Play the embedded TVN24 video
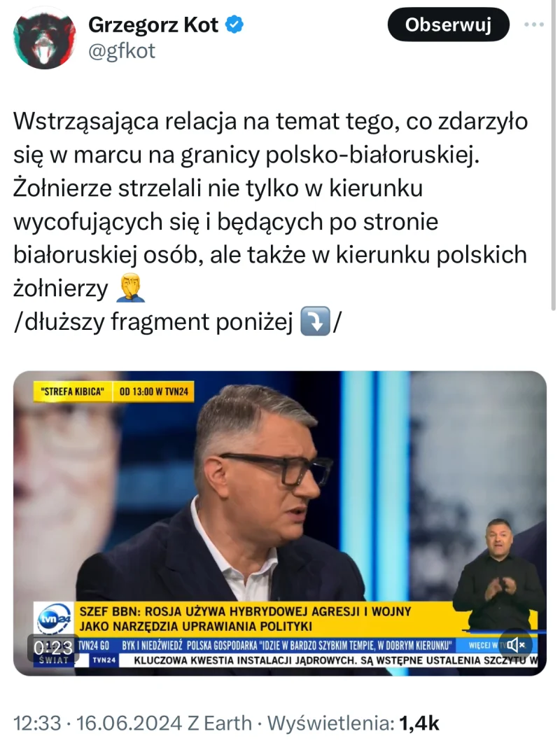The width and height of the screenshot is (560, 743). click(279, 523)
